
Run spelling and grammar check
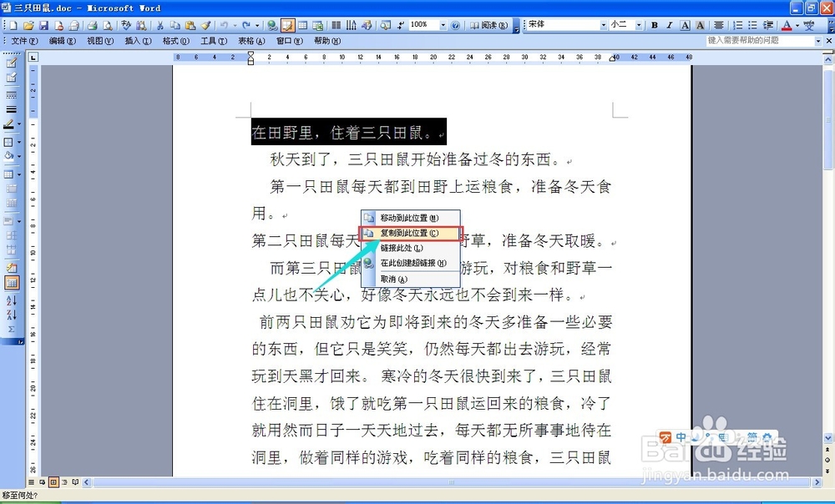127,25
